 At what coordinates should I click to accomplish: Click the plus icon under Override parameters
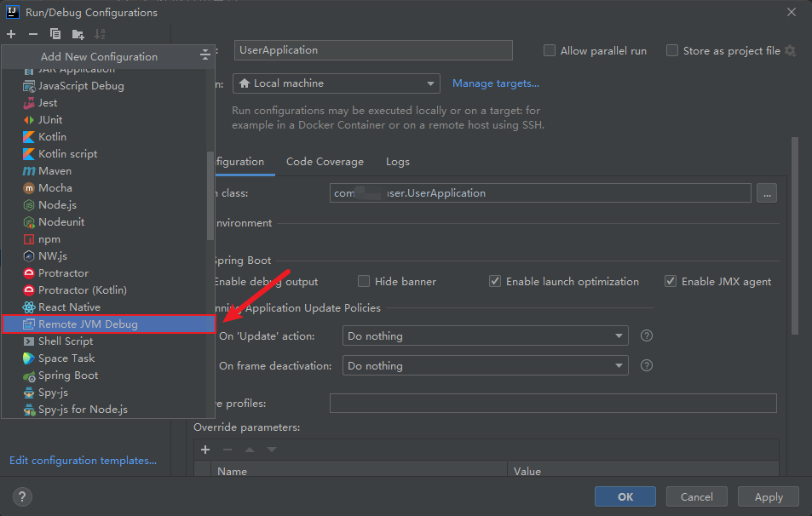pyautogui.click(x=205, y=450)
